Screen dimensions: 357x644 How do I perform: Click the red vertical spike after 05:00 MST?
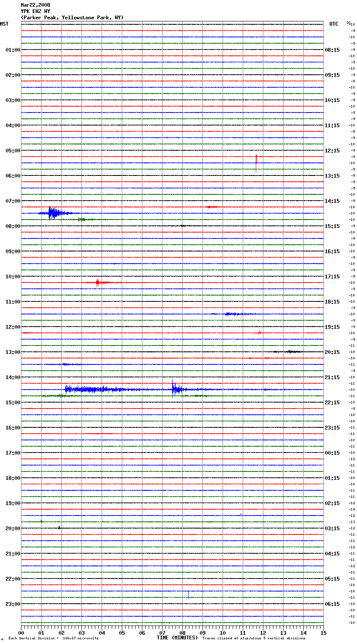pos(256,163)
